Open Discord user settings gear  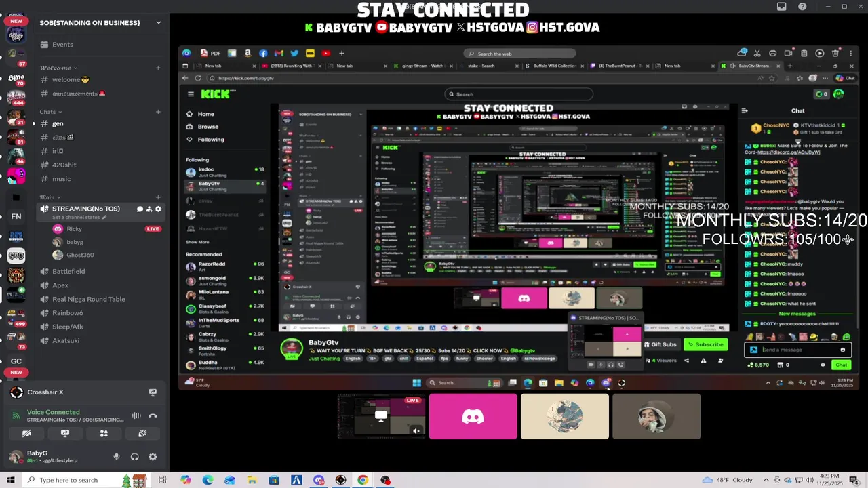click(153, 457)
